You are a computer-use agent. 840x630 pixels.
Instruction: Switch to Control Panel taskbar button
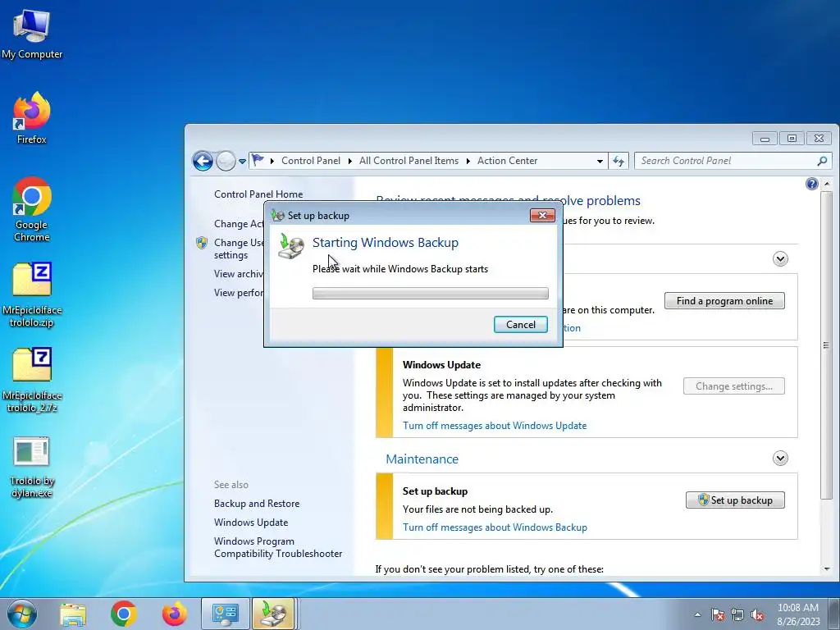tap(226, 614)
